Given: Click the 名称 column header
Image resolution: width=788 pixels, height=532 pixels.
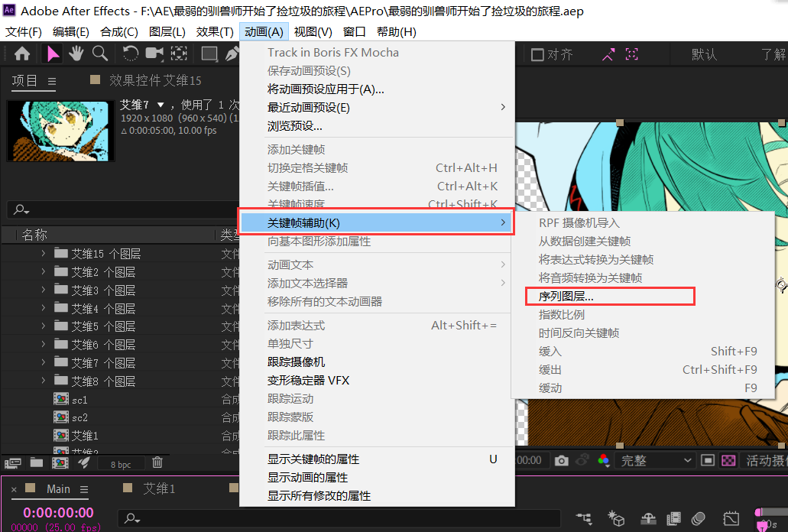Looking at the screenshot, I should (x=34, y=235).
